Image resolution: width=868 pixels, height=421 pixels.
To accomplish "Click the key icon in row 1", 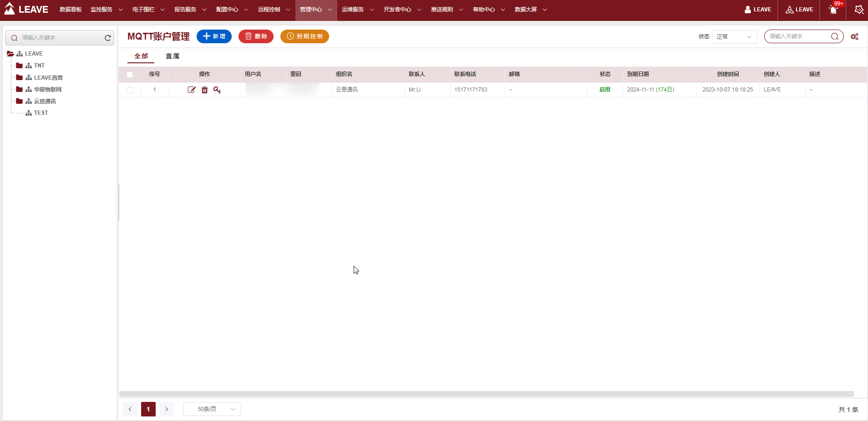I will point(217,90).
